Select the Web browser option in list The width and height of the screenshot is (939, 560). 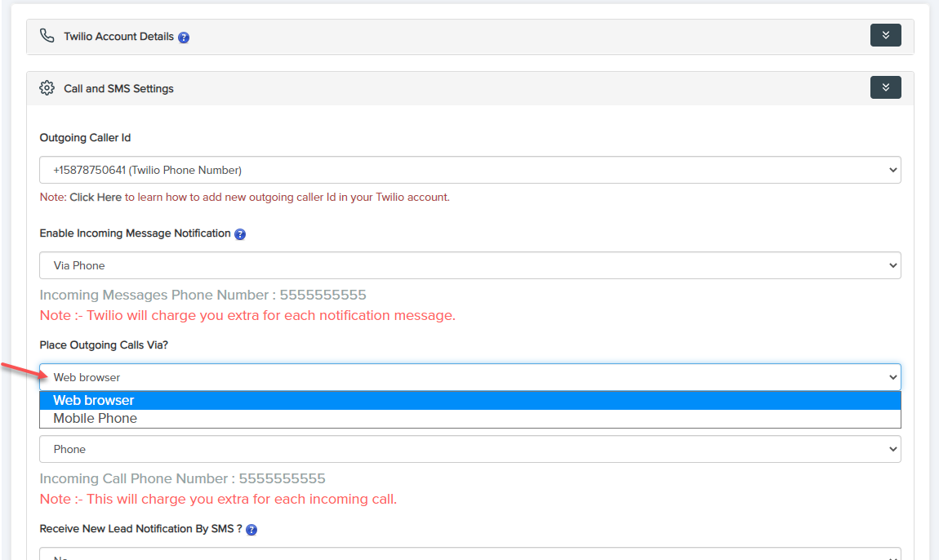pos(469,400)
